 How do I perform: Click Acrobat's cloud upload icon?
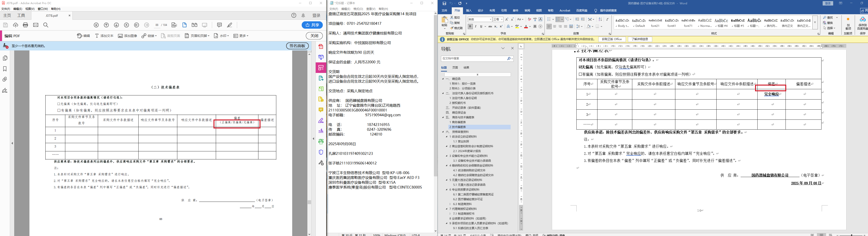pos(16,25)
